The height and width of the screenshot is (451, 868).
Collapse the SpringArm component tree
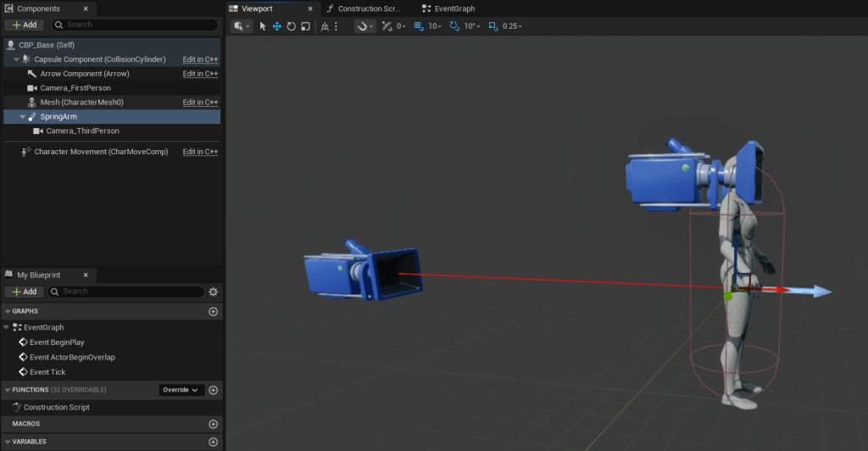pyautogui.click(x=23, y=117)
